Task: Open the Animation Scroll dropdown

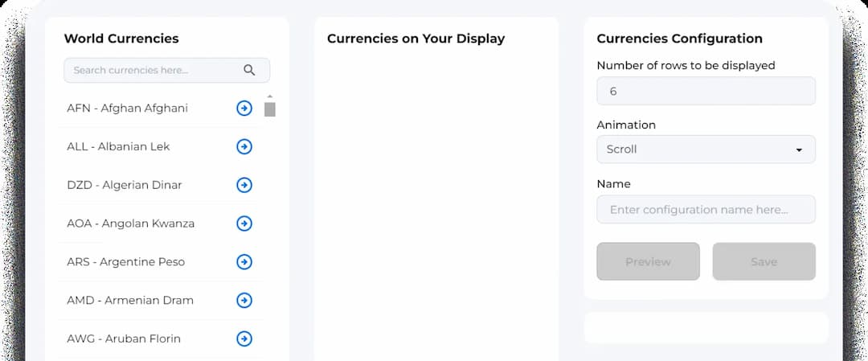Action: 706,150
